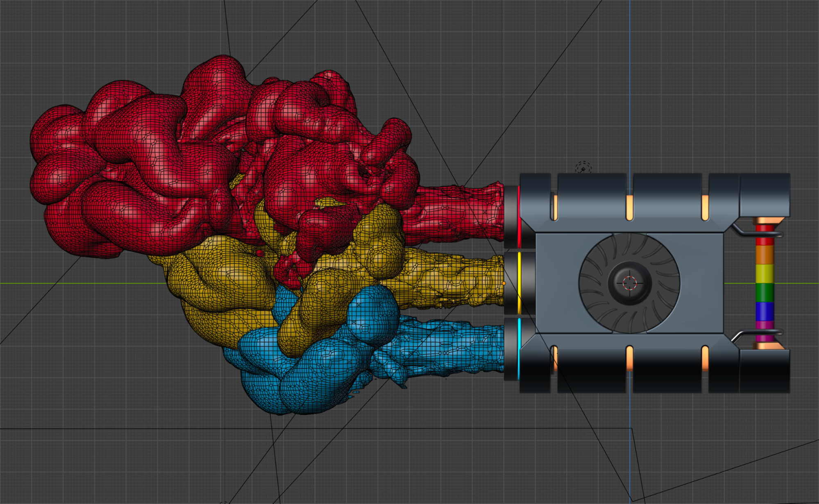
Task: Click the top-middle glowing orange slot
Action: click(x=629, y=208)
